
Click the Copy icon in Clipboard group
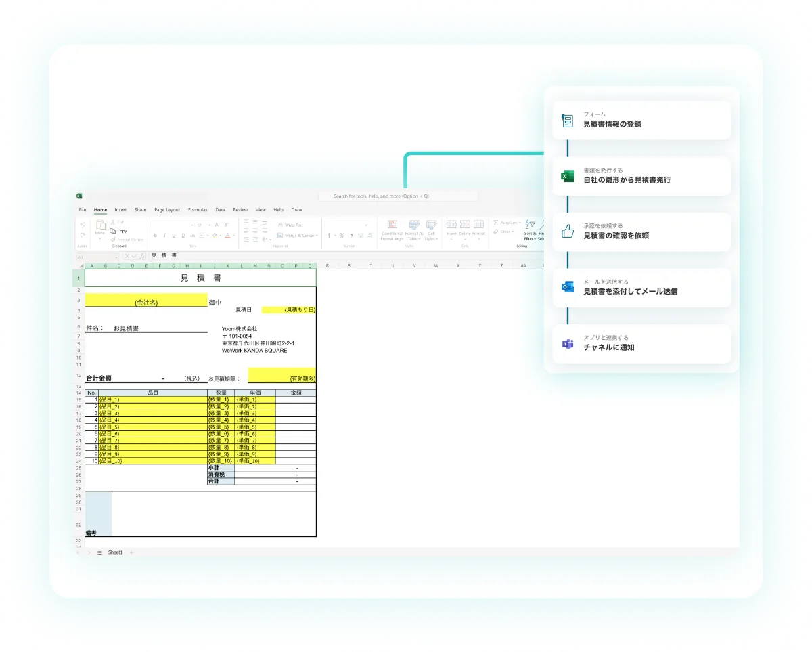pos(112,231)
